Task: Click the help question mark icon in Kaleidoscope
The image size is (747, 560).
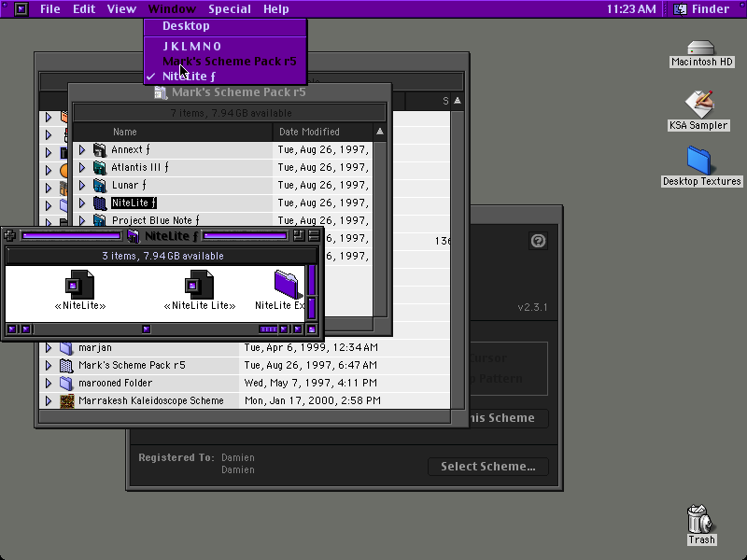Action: coord(539,241)
